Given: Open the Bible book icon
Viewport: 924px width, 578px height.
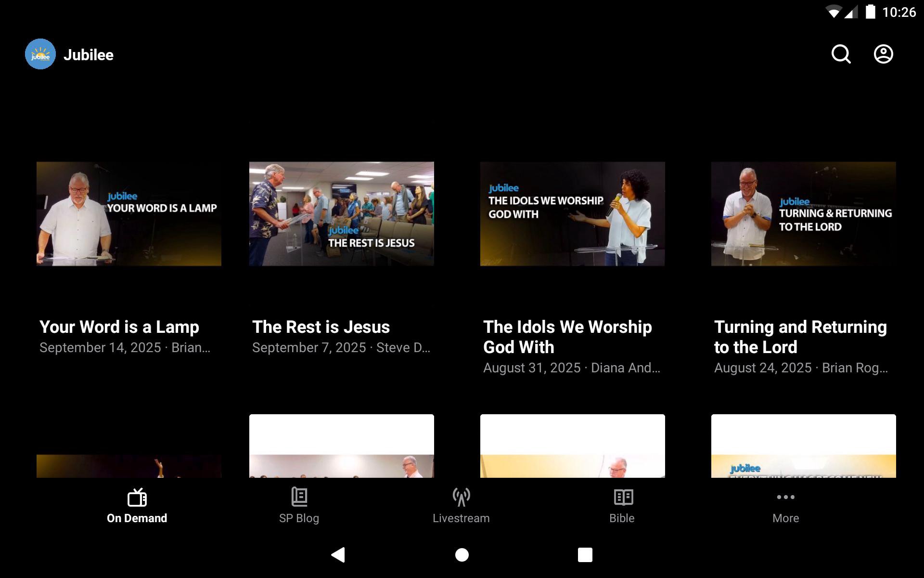Looking at the screenshot, I should (x=623, y=497).
